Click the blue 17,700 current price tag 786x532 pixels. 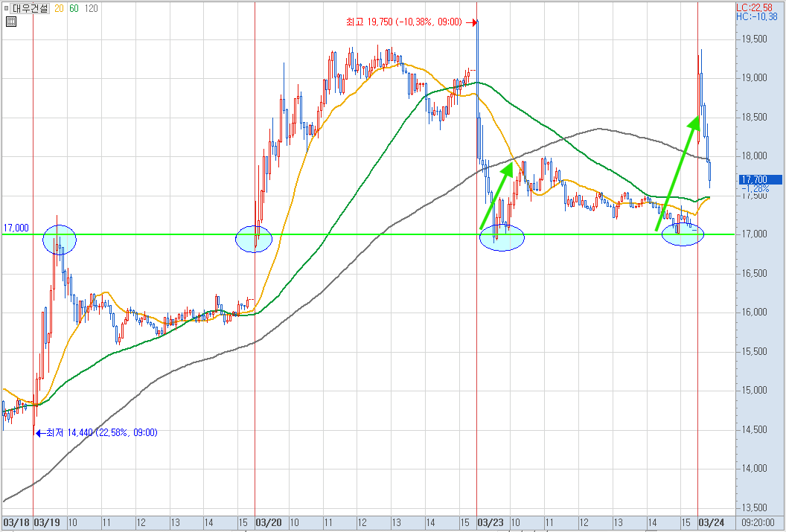[760, 179]
